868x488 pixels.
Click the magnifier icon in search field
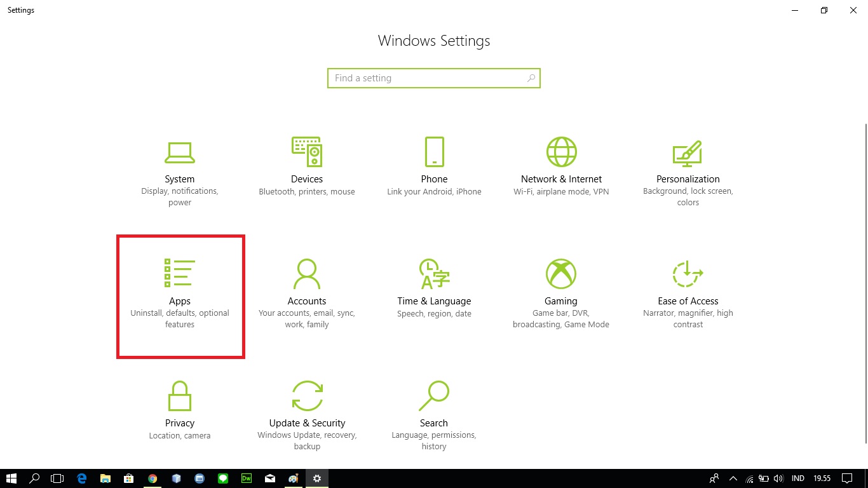click(x=531, y=78)
